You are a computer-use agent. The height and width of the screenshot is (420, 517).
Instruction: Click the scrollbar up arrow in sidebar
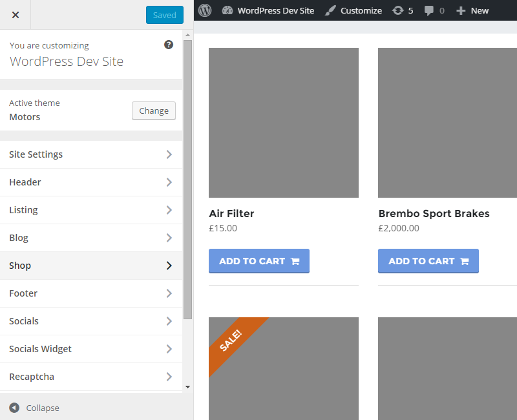click(x=187, y=35)
